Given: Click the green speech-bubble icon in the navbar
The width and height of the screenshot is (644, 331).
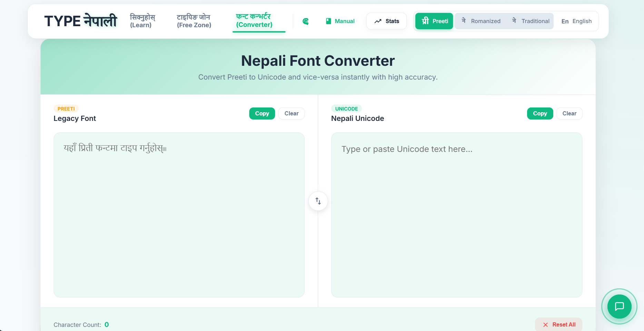Looking at the screenshot, I should click(305, 21).
